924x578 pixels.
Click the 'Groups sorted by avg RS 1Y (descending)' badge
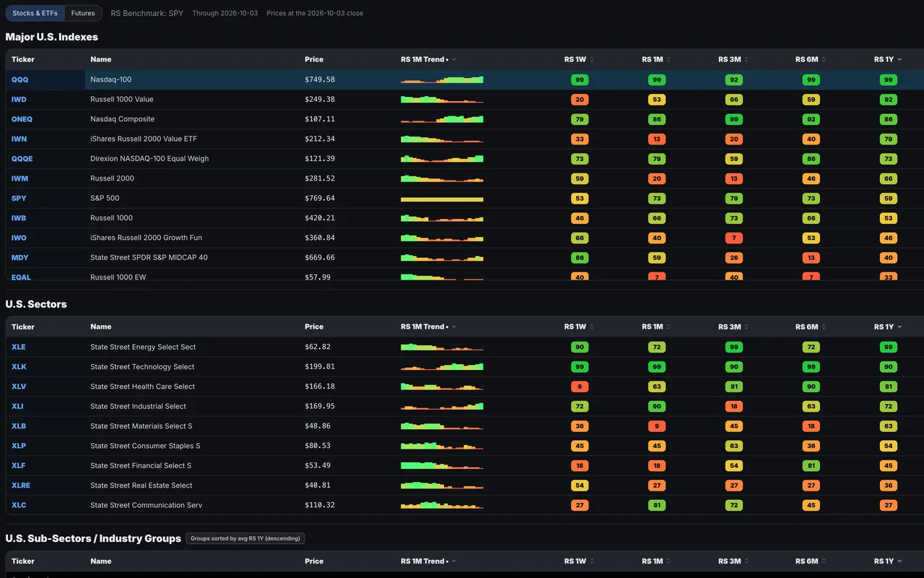pyautogui.click(x=245, y=538)
